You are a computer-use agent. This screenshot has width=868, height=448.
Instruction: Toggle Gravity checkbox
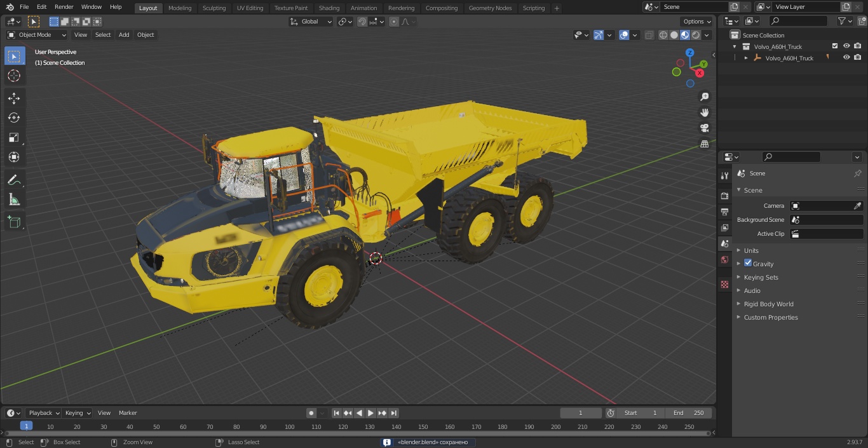pyautogui.click(x=748, y=263)
